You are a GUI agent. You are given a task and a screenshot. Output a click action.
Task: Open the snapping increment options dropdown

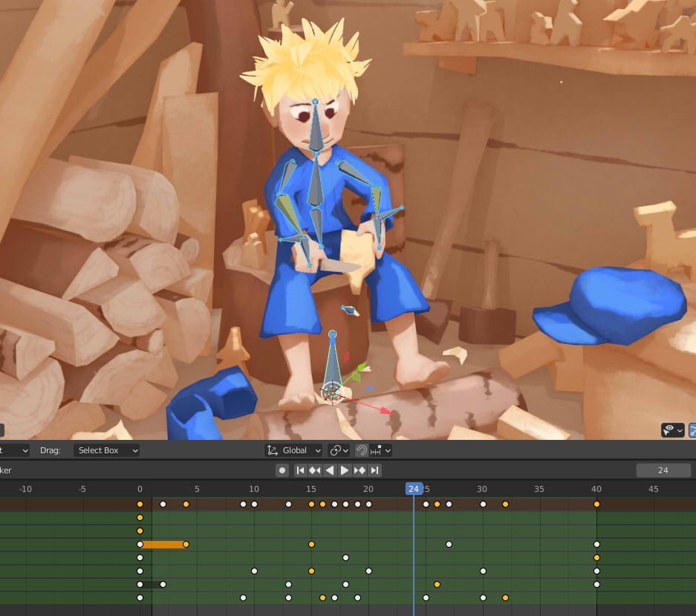380,450
